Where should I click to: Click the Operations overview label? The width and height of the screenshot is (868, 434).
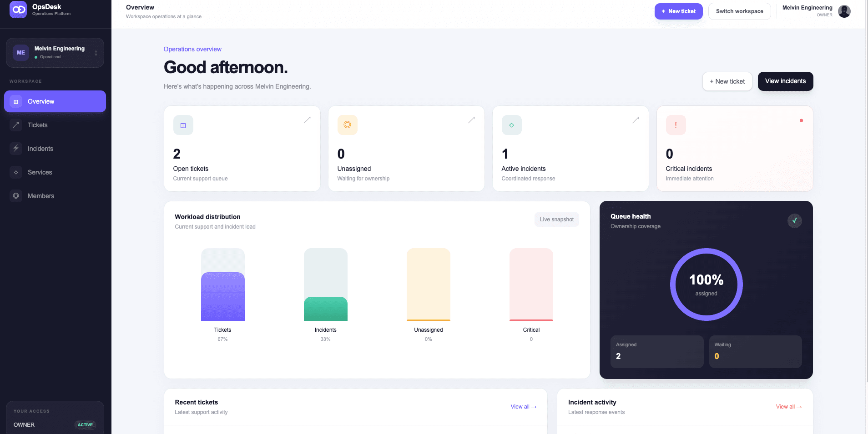click(x=192, y=49)
